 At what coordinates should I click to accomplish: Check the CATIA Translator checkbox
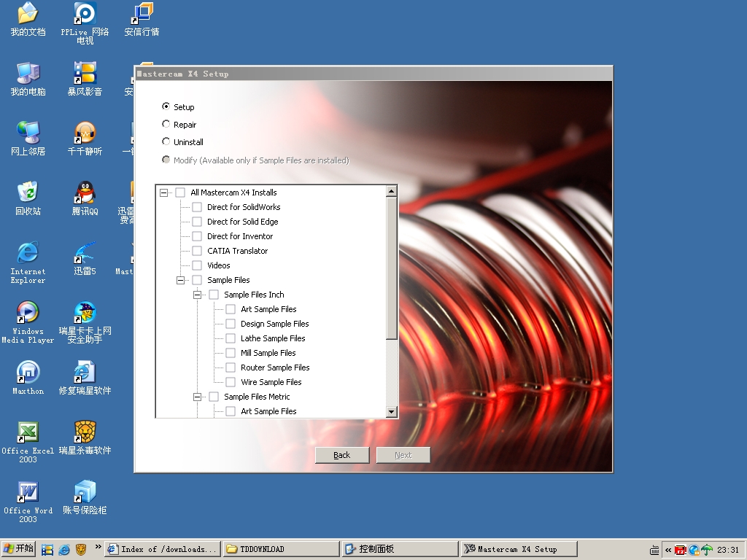(197, 251)
